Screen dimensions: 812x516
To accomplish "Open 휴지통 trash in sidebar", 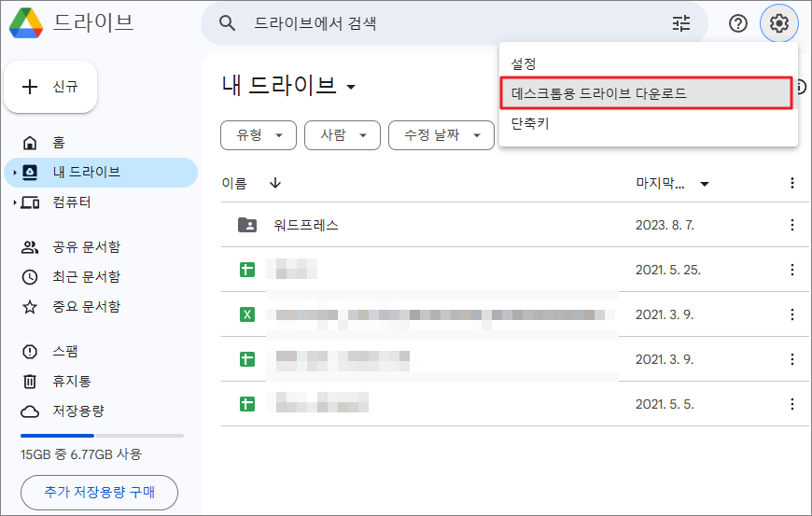I will tap(69, 382).
